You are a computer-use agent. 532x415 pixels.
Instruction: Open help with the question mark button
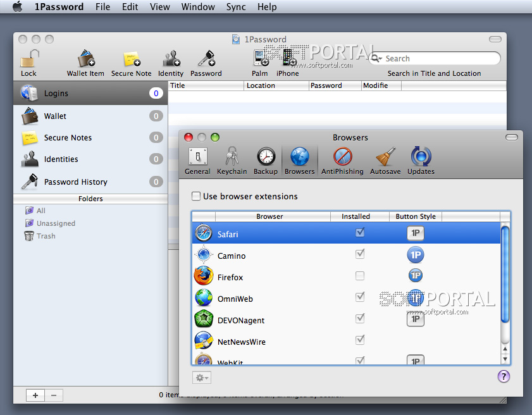[x=504, y=376]
